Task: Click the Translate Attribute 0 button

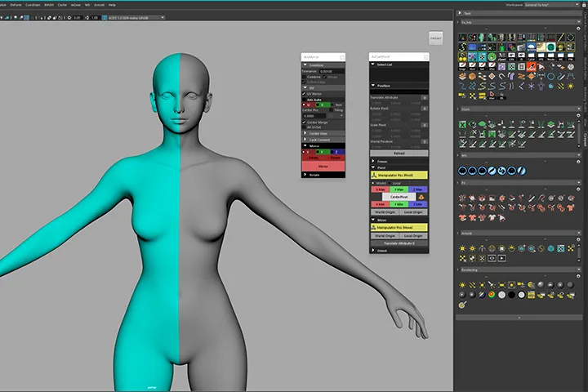Action: tap(399, 243)
